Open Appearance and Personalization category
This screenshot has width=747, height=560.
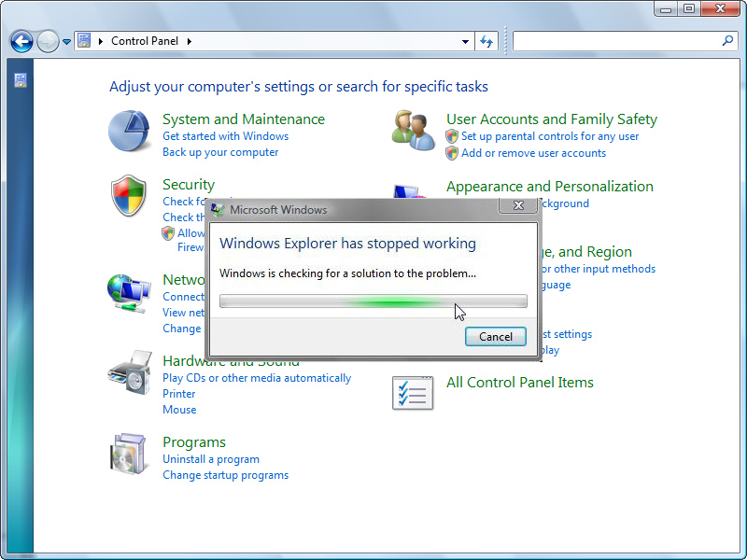[550, 186]
